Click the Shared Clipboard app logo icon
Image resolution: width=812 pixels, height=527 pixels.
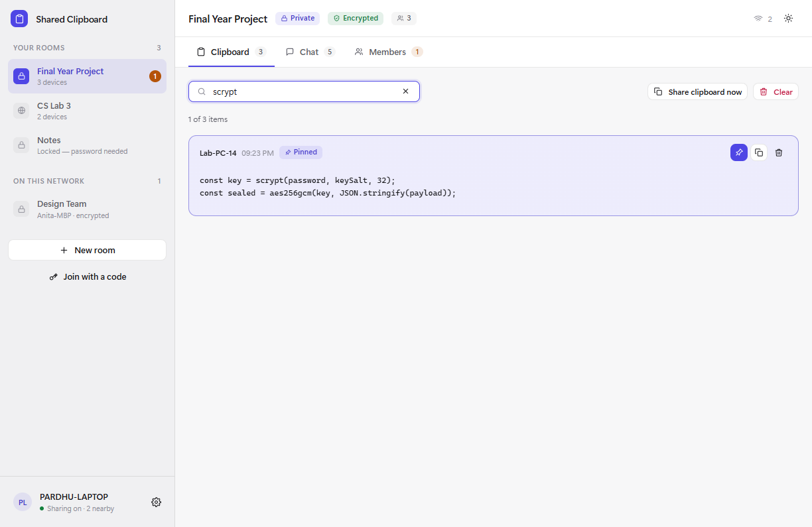pos(19,19)
